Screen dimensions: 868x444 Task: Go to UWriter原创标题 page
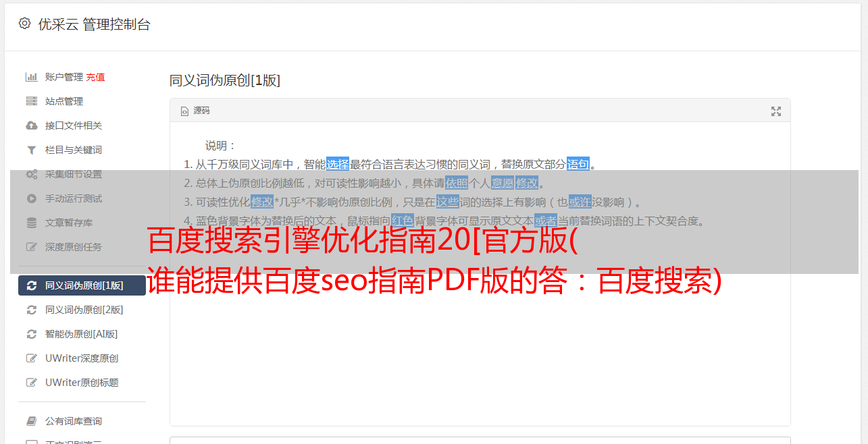[82, 383]
